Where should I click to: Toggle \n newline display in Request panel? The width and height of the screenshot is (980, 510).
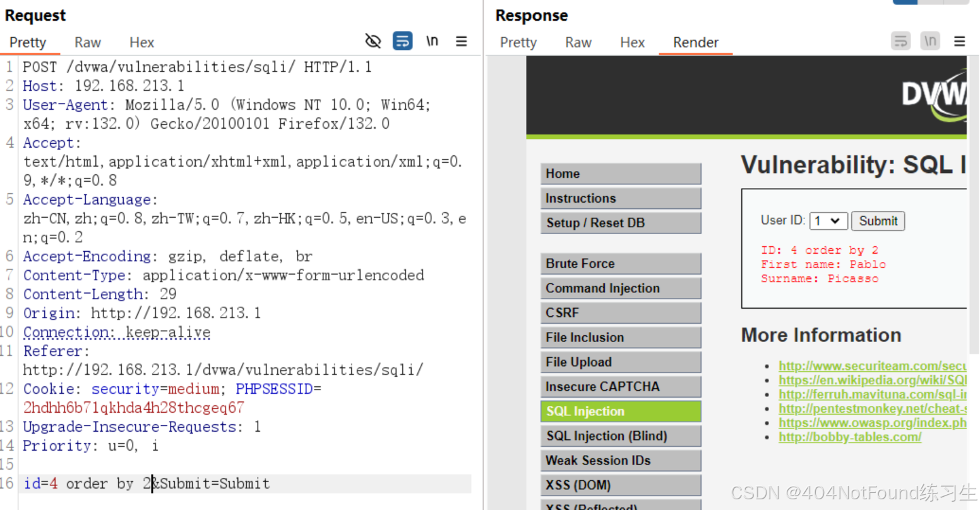(x=432, y=42)
